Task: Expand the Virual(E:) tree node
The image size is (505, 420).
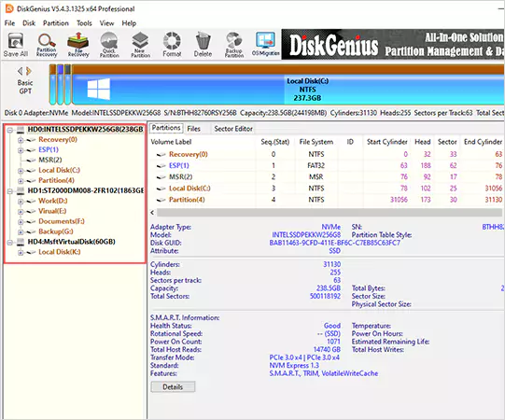Action: pyautogui.click(x=21, y=212)
